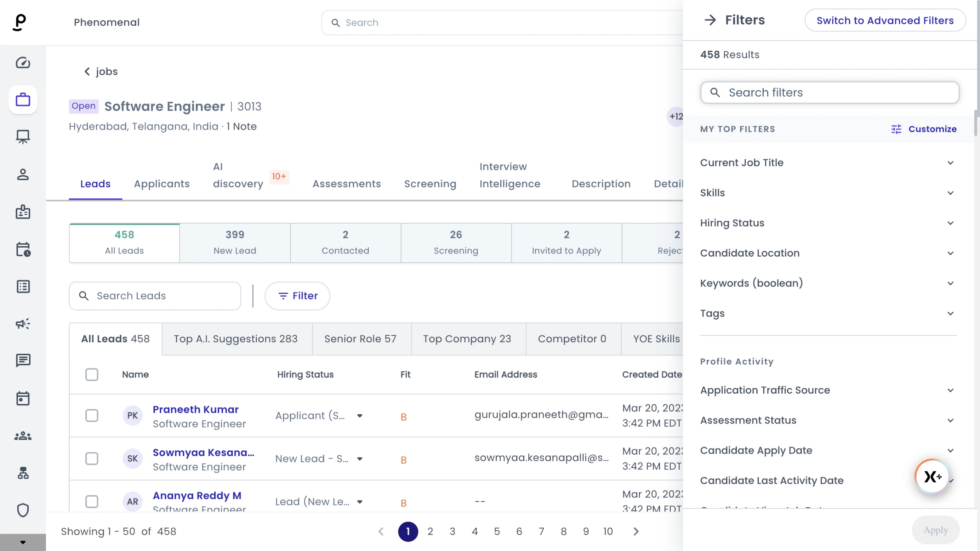This screenshot has height=551, width=980.
Task: Open the megaphone campaigns sidebar icon
Action: (23, 324)
